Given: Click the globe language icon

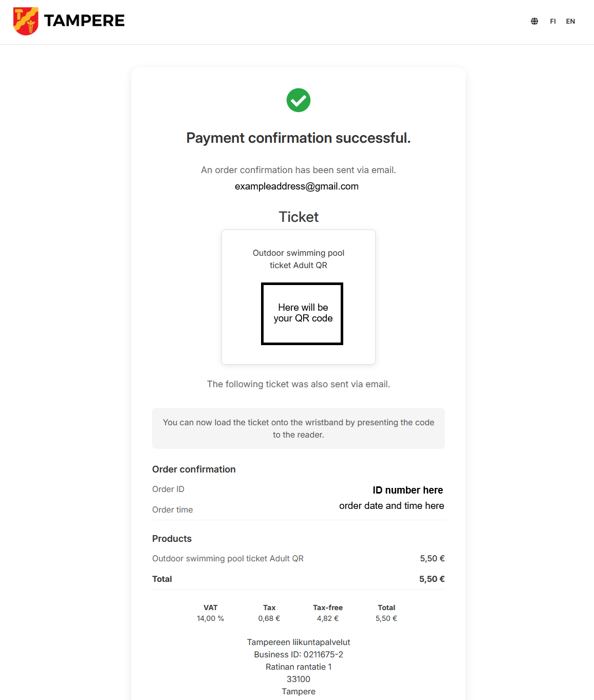Looking at the screenshot, I should click(534, 21).
